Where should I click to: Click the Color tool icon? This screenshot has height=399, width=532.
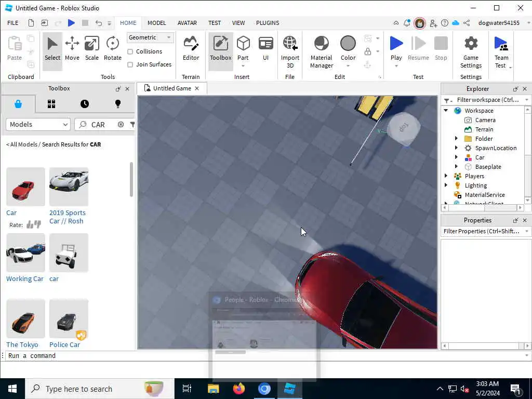pyautogui.click(x=348, y=44)
